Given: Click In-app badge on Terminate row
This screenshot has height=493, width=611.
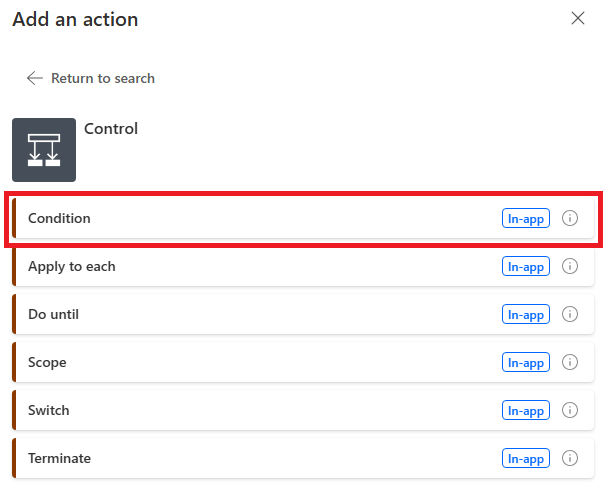Looking at the screenshot, I should pyautogui.click(x=525, y=458).
